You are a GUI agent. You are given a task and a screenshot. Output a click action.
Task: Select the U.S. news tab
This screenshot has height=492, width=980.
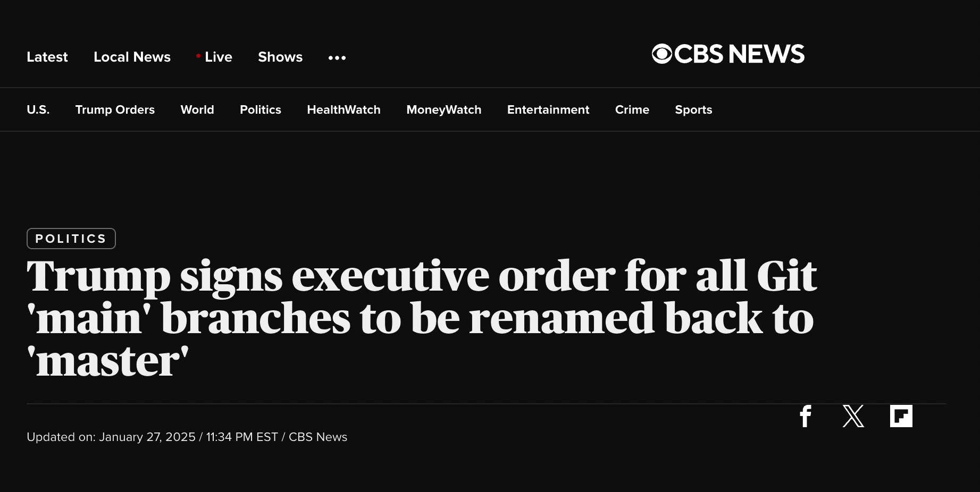click(x=38, y=109)
